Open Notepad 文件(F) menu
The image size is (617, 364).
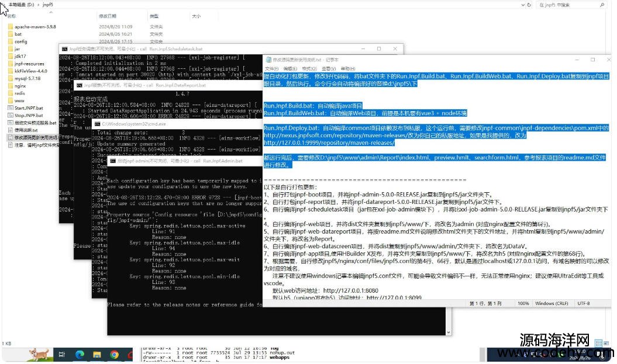point(271,69)
